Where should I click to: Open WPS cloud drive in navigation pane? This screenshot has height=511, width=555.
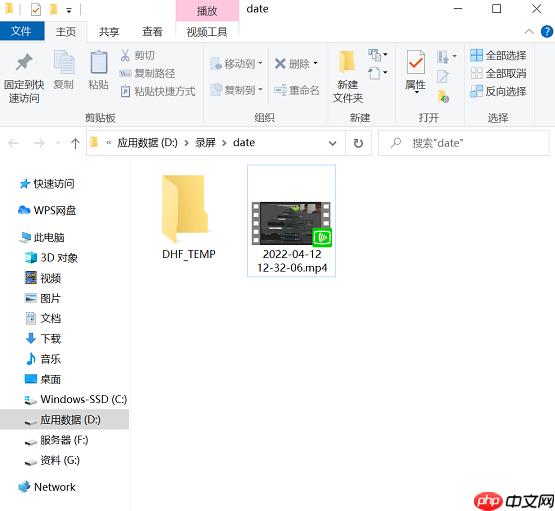47,210
